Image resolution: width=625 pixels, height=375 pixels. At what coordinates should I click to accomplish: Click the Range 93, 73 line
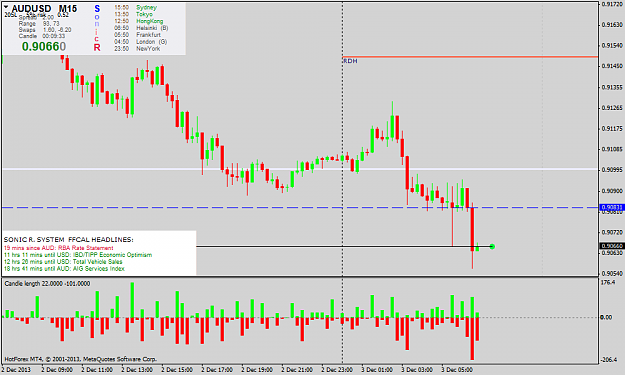39,24
